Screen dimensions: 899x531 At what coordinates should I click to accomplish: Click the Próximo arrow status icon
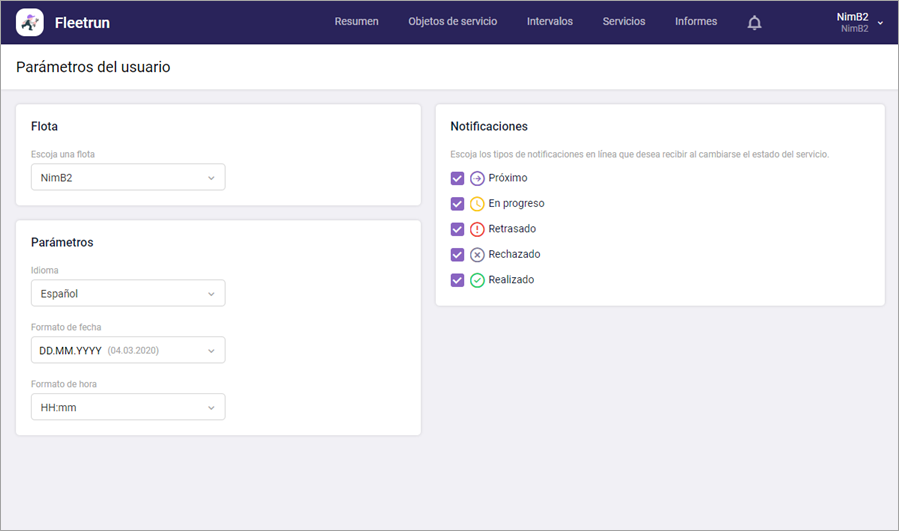click(x=477, y=178)
